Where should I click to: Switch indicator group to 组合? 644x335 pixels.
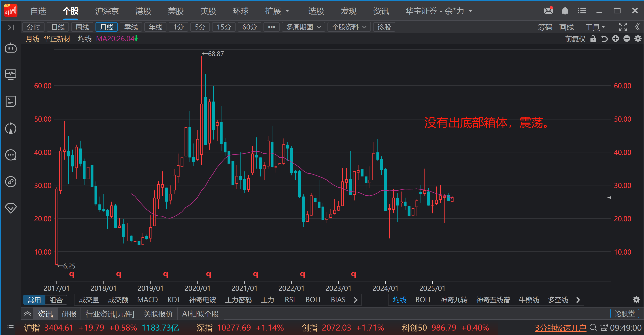tap(56, 300)
